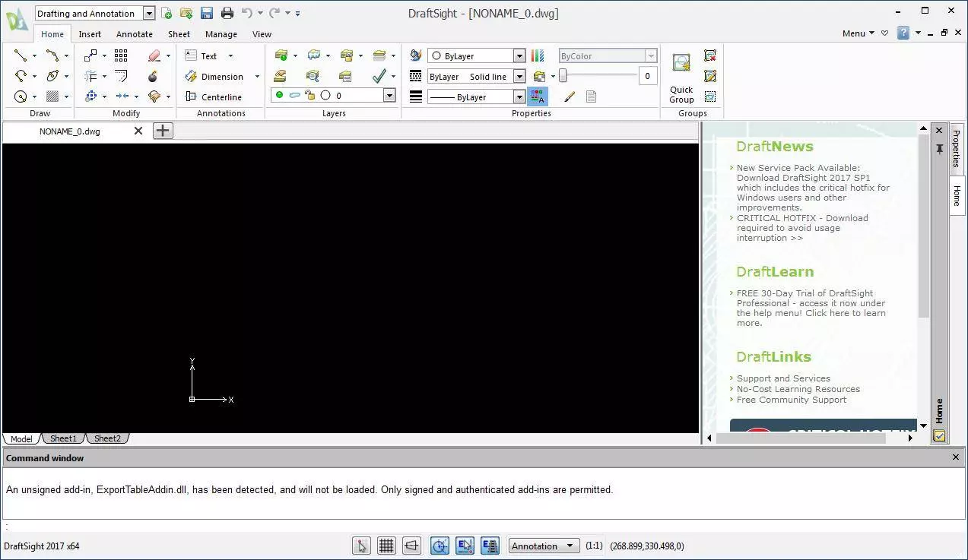Toggle yellow checkbox icon in Home panel
The image size is (968, 560).
[x=939, y=436]
